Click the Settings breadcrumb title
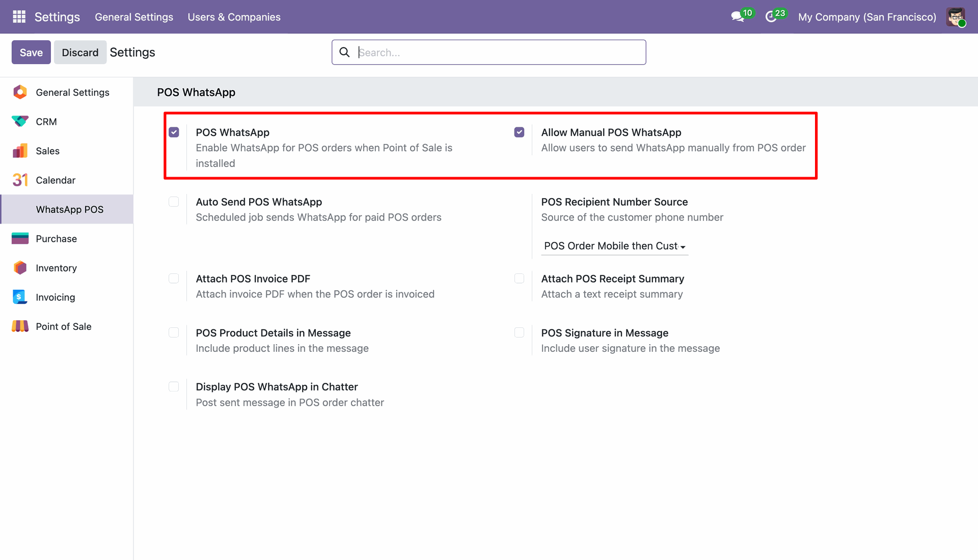This screenshot has height=560, width=978. coord(132,52)
